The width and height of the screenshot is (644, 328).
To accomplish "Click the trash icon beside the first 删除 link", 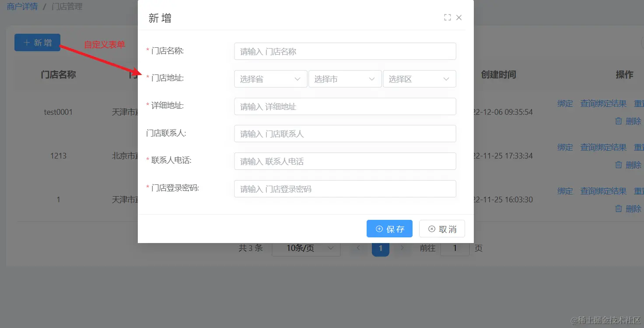I will tap(619, 121).
